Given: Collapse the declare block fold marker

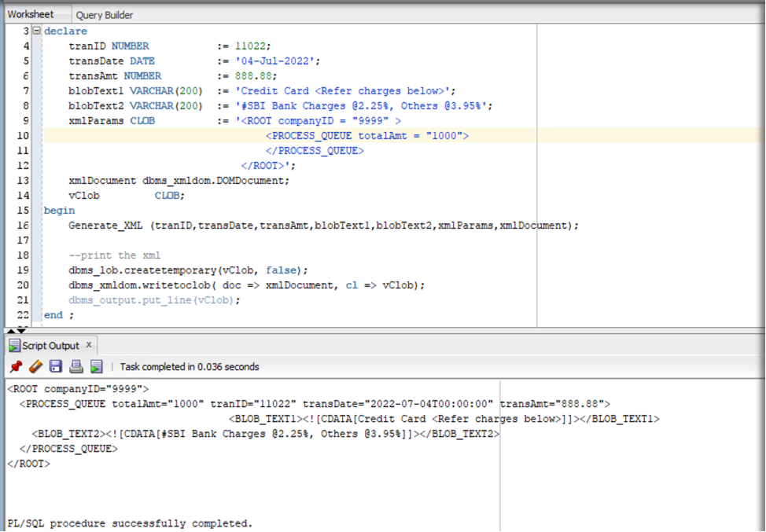Looking at the screenshot, I should [x=37, y=31].
